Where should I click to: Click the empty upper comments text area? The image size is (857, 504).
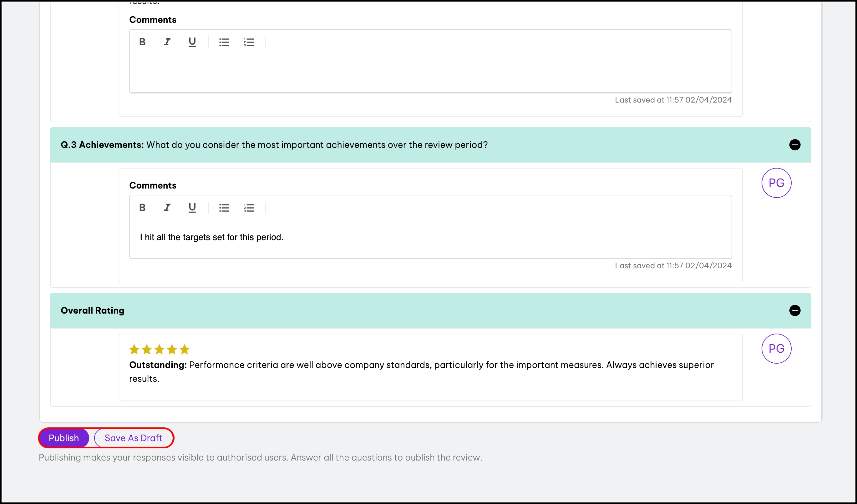coord(430,71)
